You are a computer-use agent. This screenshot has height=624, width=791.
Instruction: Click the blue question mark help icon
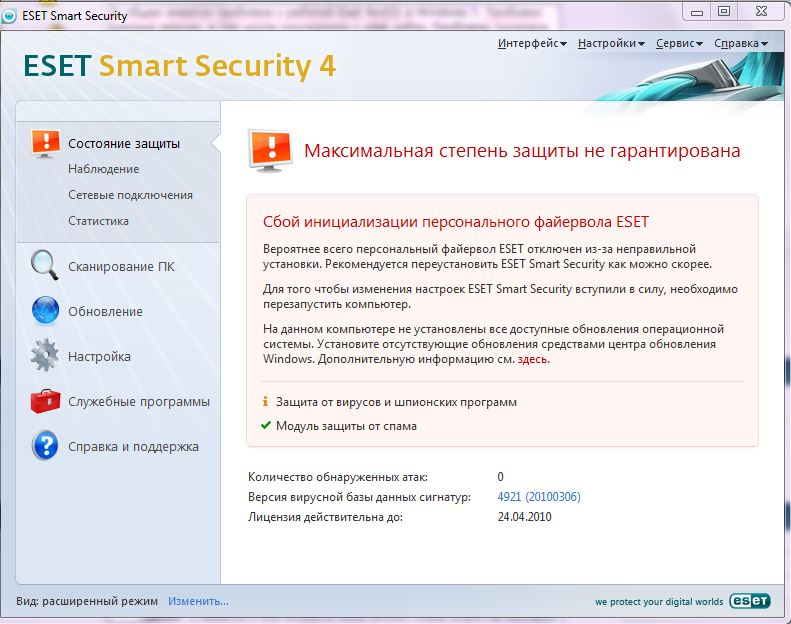click(x=45, y=445)
